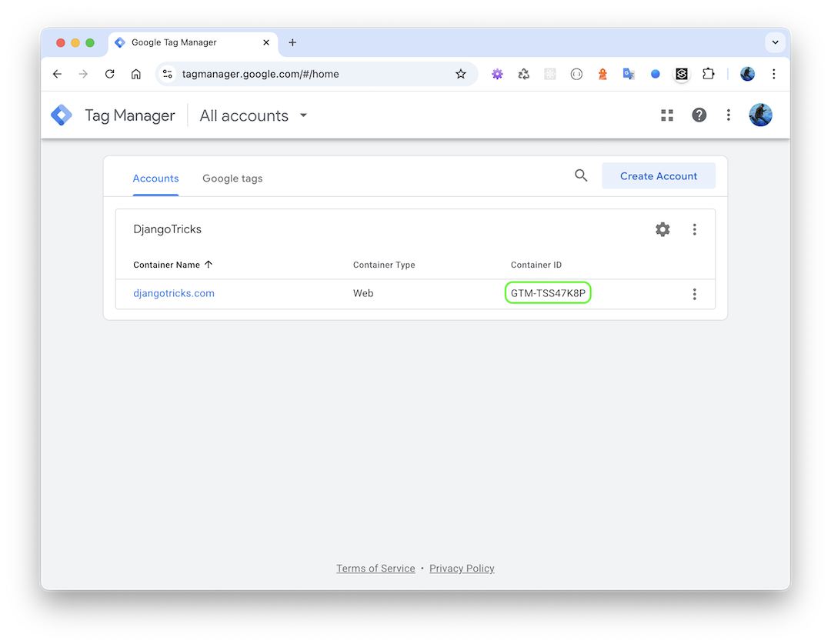Open the recycle arrows extension icon
Viewport: 831px width, 644px height.
(x=524, y=74)
